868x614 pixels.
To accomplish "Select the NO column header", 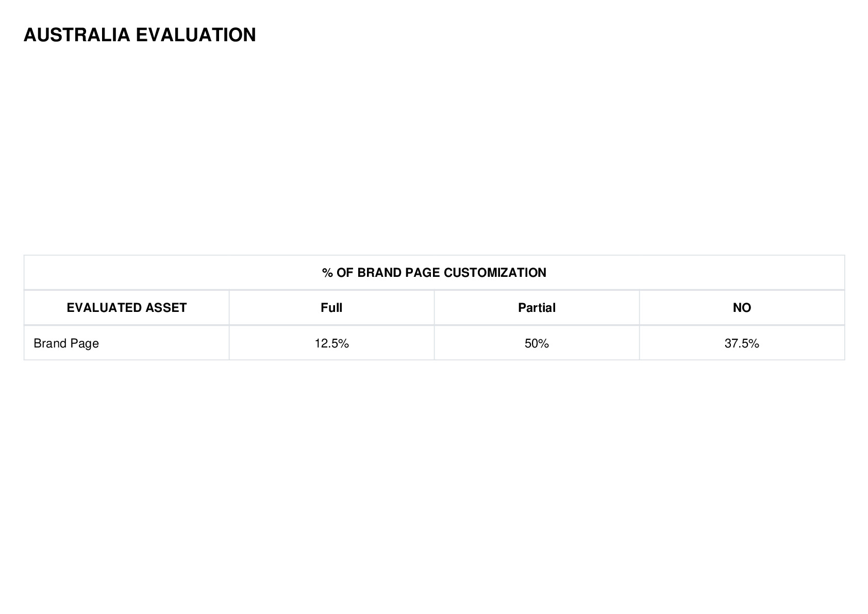I will (x=742, y=308).
